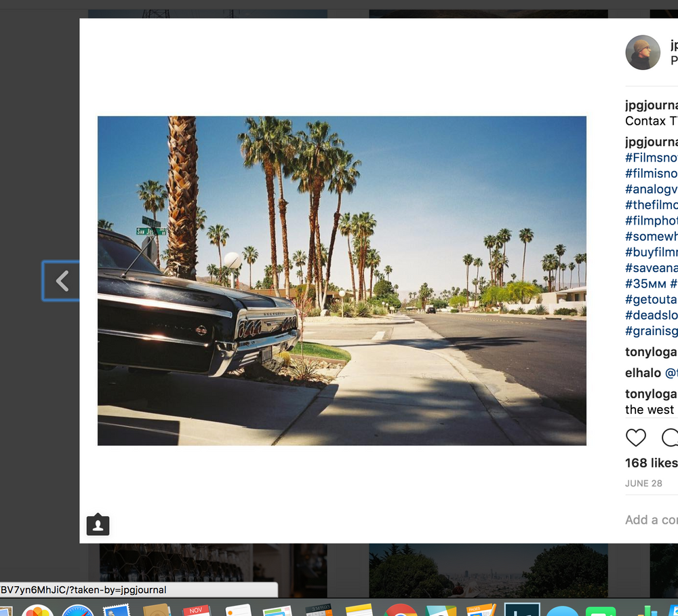Click jpgjournal's profile picture

pos(642,52)
